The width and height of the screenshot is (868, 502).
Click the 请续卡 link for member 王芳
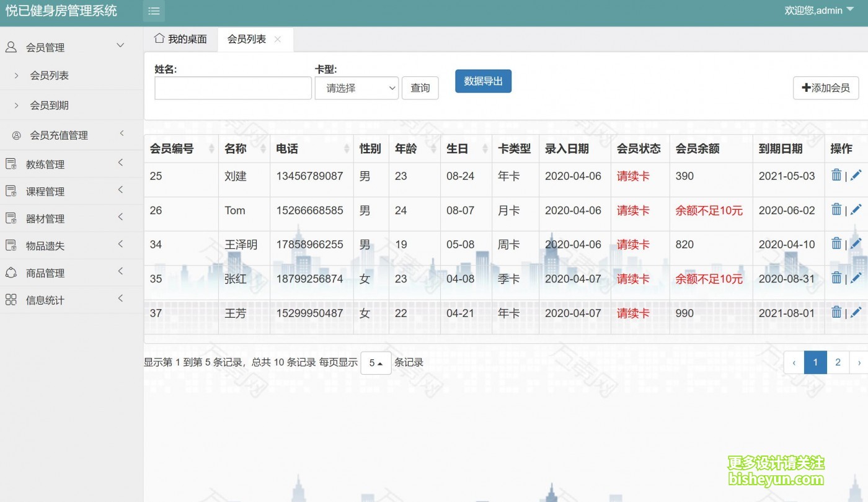[633, 313]
